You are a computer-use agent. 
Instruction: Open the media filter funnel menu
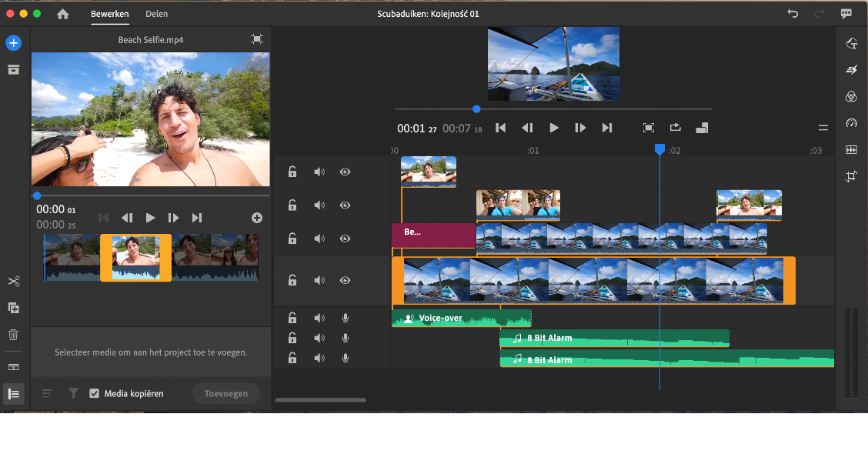tap(74, 393)
